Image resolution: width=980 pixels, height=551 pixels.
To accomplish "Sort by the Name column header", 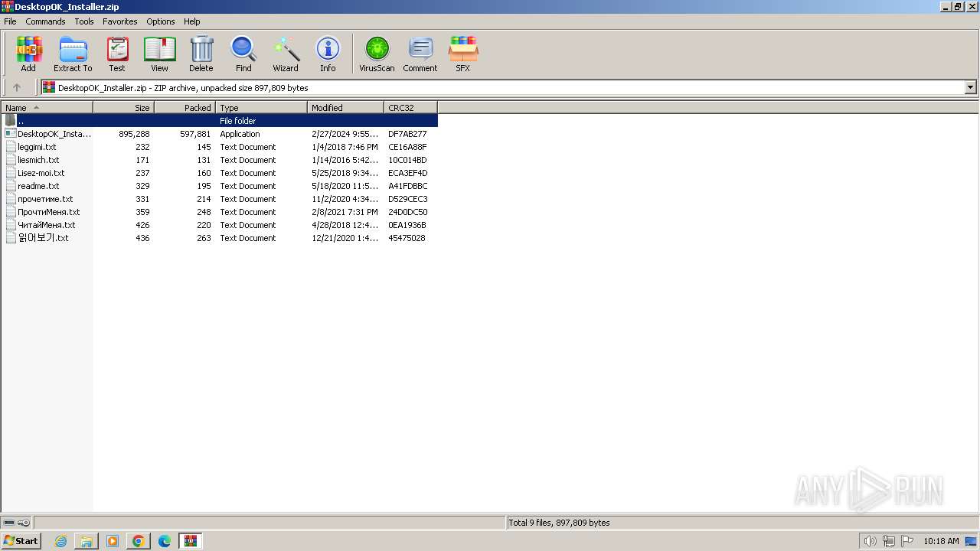I will (47, 108).
